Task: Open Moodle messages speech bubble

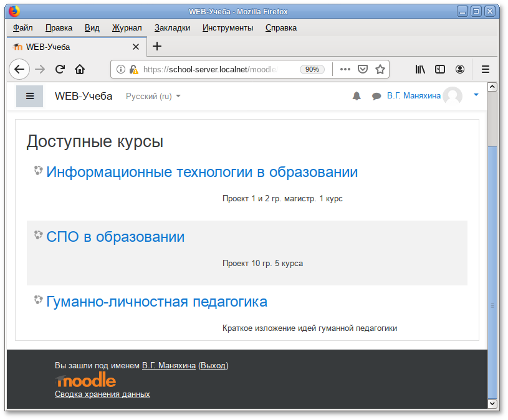Action: point(376,97)
